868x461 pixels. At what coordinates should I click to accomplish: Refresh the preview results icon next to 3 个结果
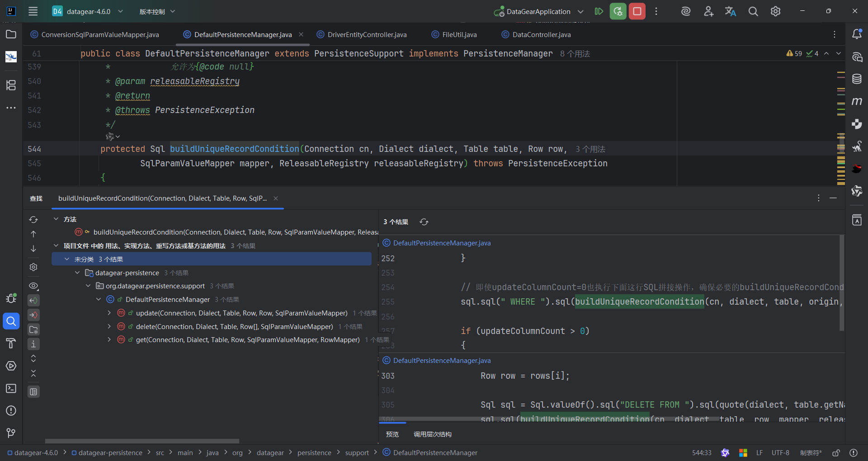(424, 222)
